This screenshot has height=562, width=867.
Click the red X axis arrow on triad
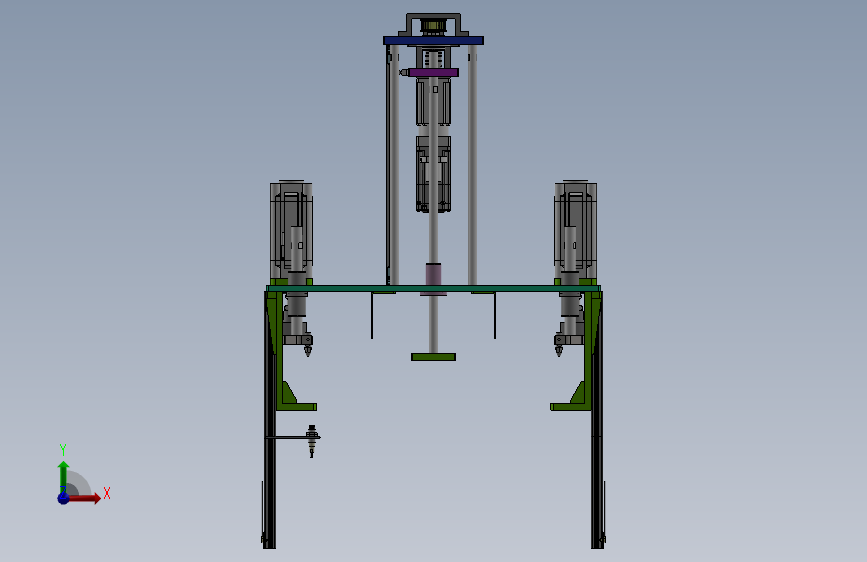point(84,498)
